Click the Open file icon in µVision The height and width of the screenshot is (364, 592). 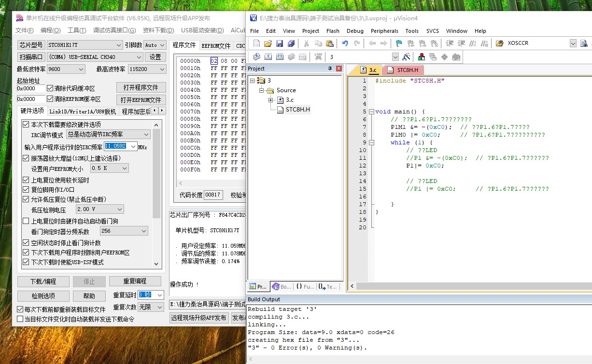[x=268, y=43]
